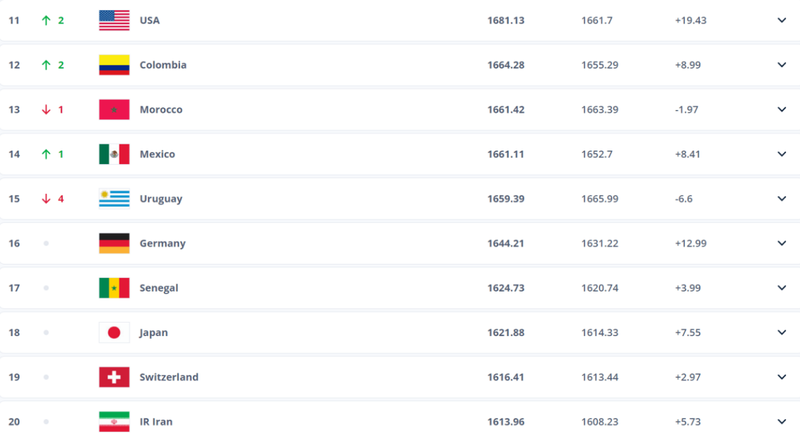Click the Senegal flag icon
Viewport: 800px width, 438px height.
click(x=114, y=288)
